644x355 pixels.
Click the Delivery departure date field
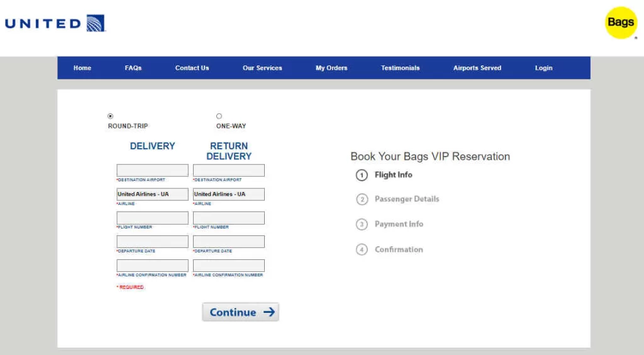pos(152,242)
